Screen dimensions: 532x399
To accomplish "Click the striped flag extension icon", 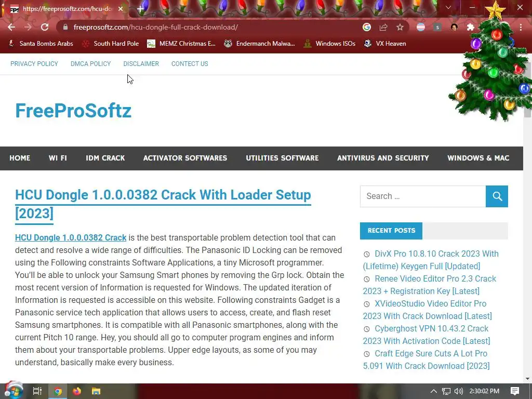I will point(421,27).
